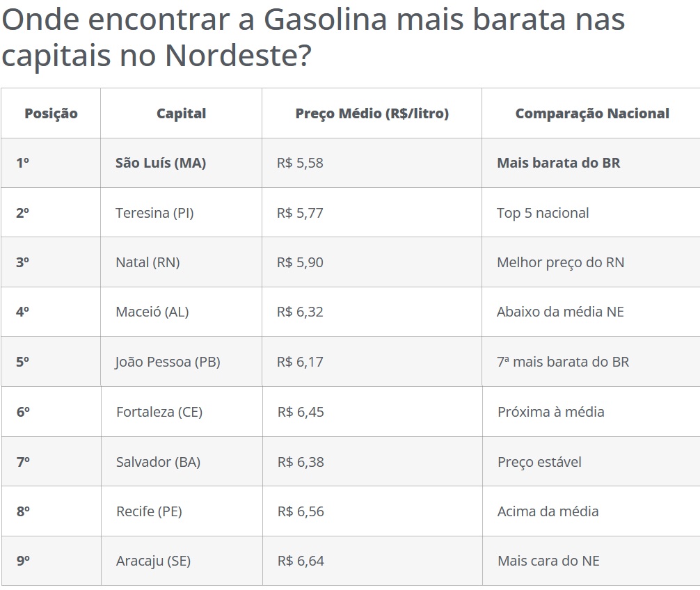
Task: Select the Salvador (BA) cell
Action: point(158,462)
